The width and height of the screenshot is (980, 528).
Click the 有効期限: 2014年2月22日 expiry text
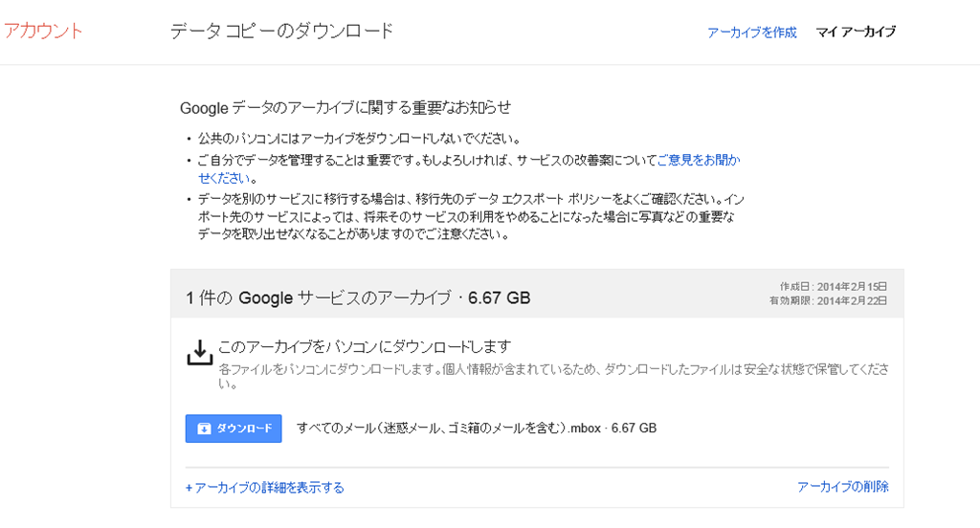(x=828, y=300)
